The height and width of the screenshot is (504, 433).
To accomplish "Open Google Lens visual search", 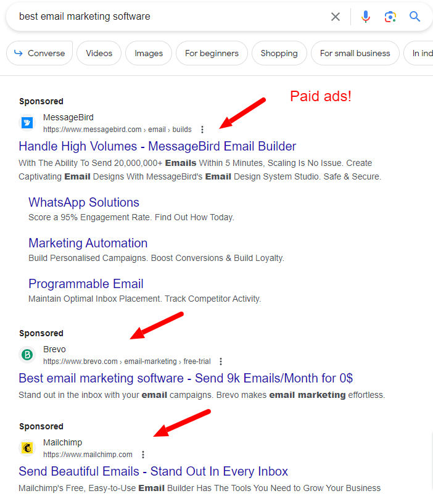I will point(390,17).
